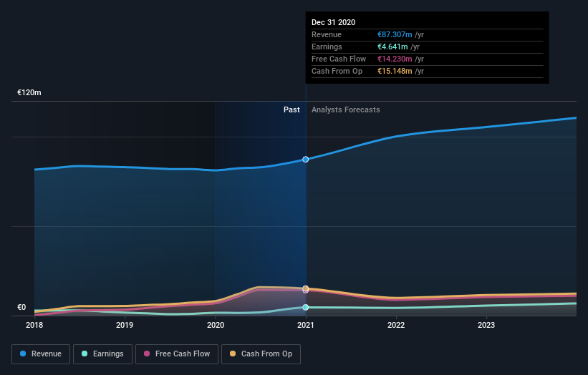This screenshot has height=375, width=588.
Task: Click the €14.230m free cash flow value
Action: coord(395,59)
